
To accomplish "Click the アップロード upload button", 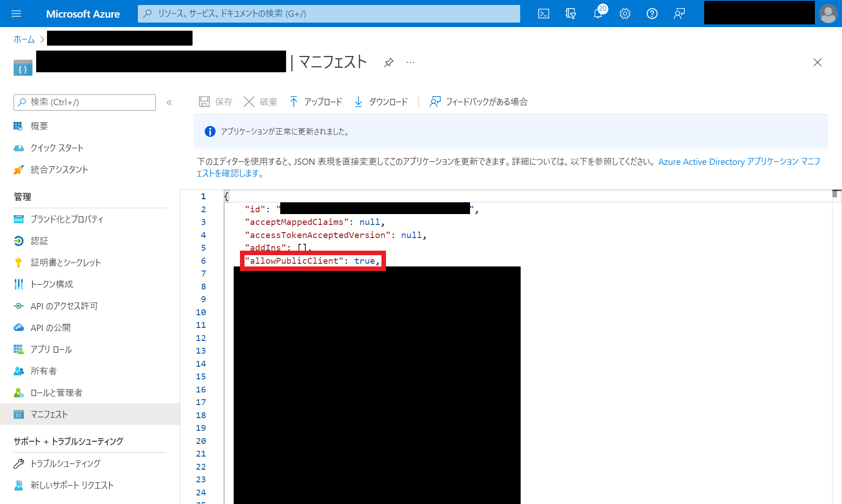I will click(x=316, y=102).
